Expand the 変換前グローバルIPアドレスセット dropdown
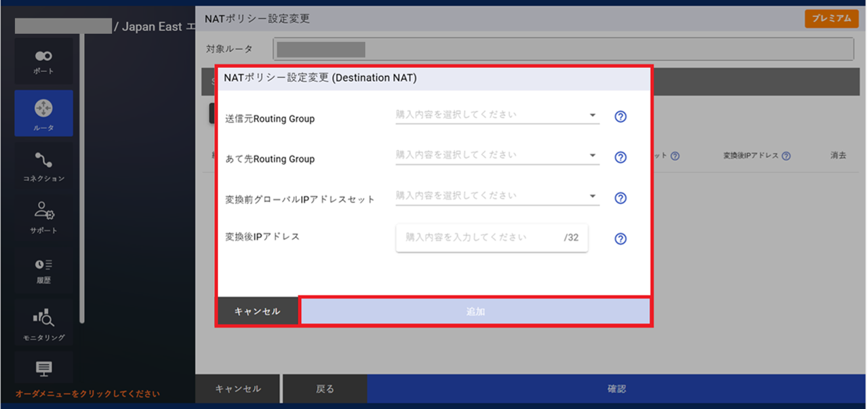868x409 pixels. (497, 196)
